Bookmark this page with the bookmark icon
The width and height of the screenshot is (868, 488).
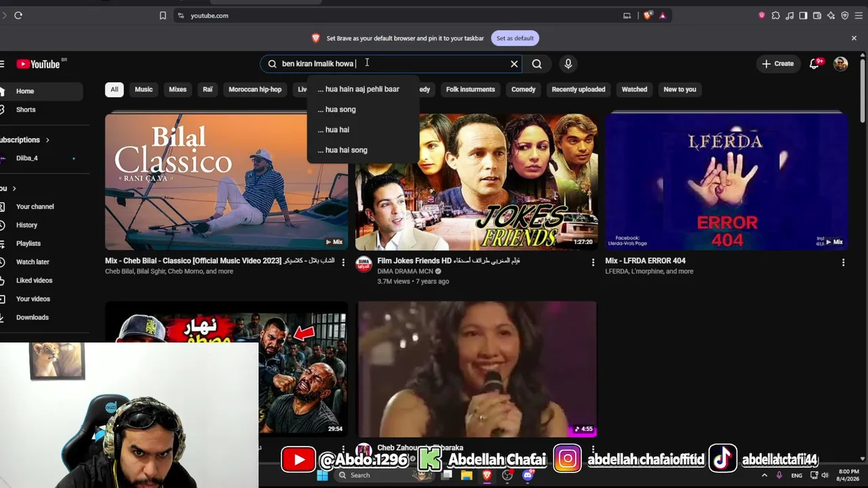point(163,16)
